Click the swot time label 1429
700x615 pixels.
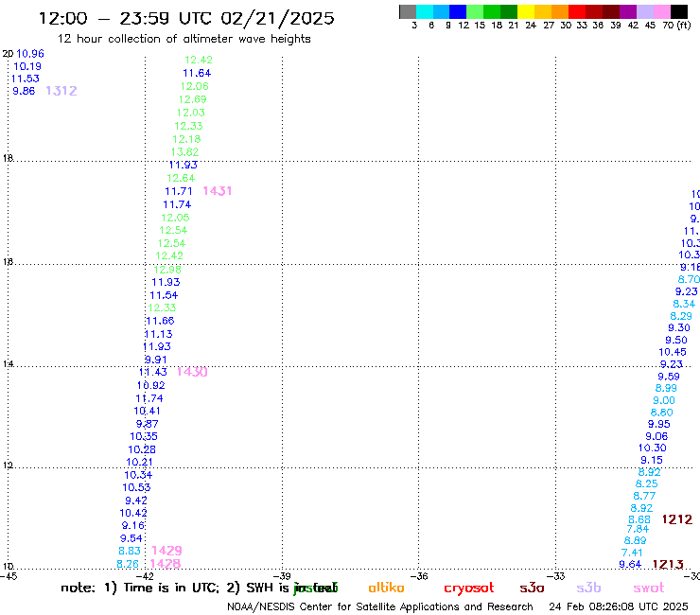point(167,551)
